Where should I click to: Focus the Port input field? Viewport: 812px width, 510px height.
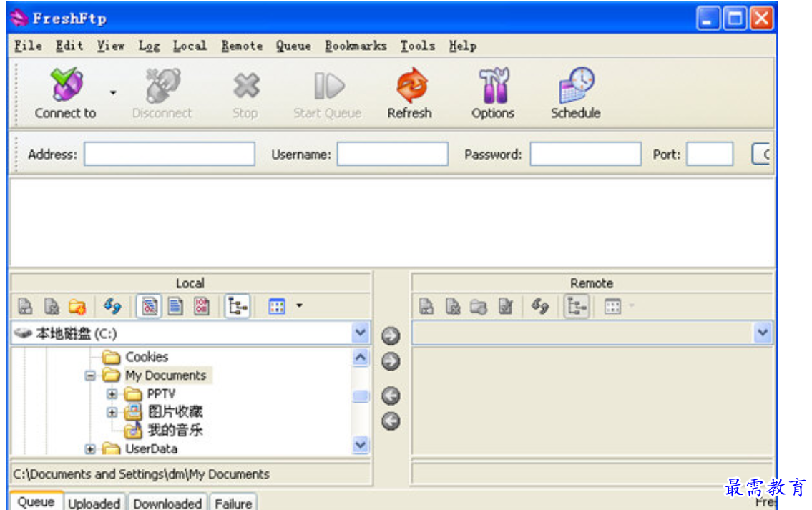[x=710, y=154]
